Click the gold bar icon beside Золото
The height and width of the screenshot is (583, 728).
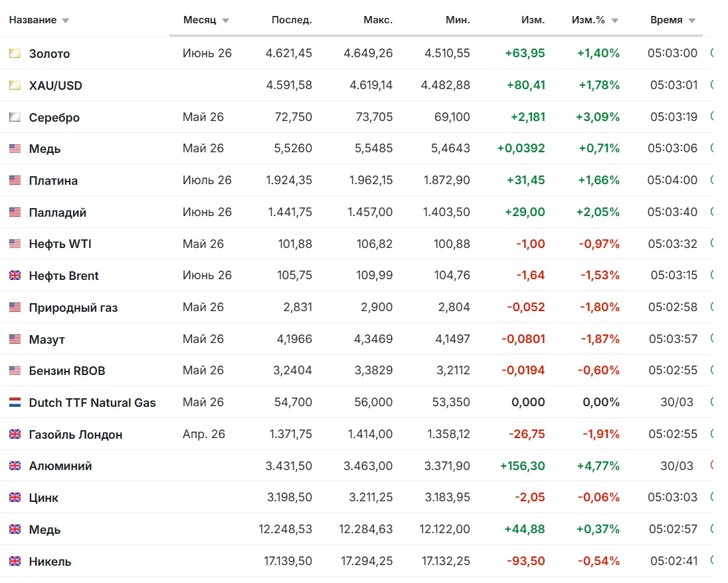click(15, 53)
